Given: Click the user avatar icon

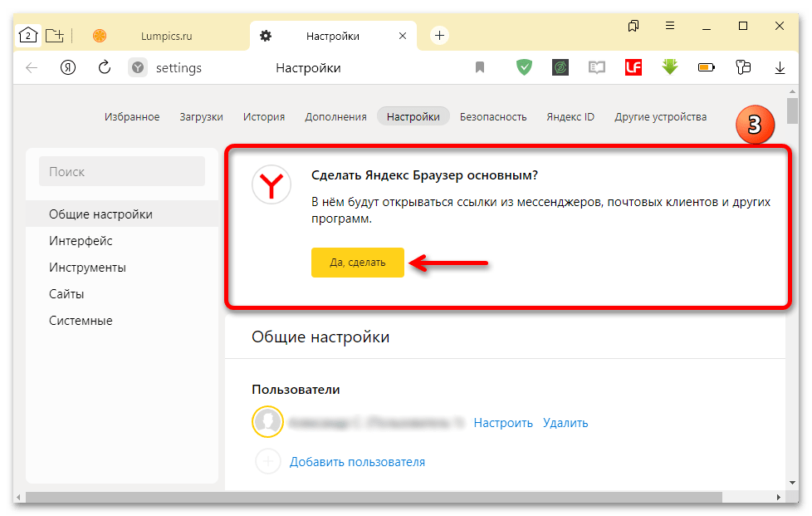Looking at the screenshot, I should (267, 421).
